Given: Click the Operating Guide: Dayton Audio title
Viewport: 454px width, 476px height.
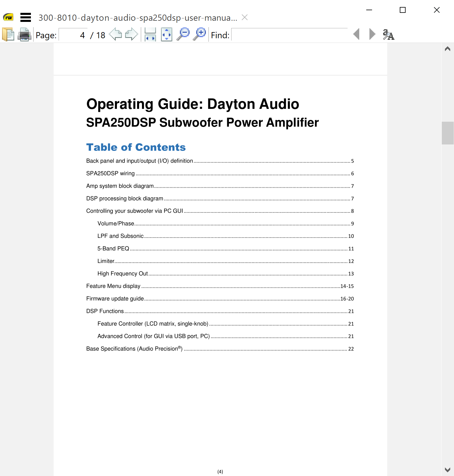Looking at the screenshot, I should point(193,104).
